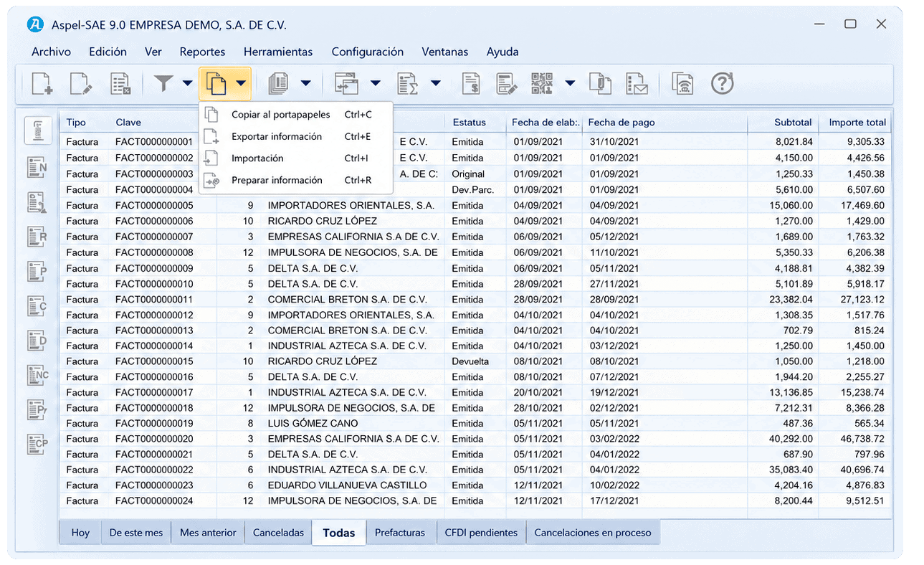Image resolution: width=924 pixels, height=565 pixels.
Task: Sort by the Clave column header
Action: (128, 123)
